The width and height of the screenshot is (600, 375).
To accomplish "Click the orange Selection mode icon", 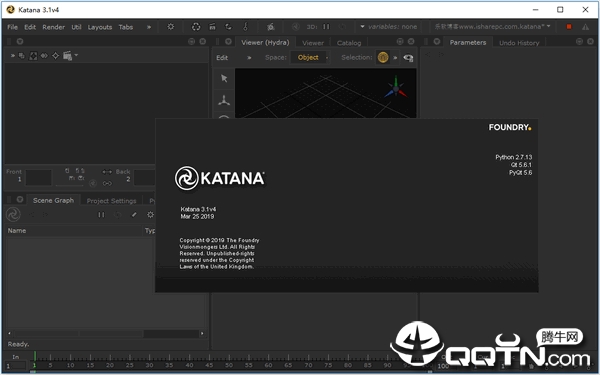I will (x=383, y=57).
